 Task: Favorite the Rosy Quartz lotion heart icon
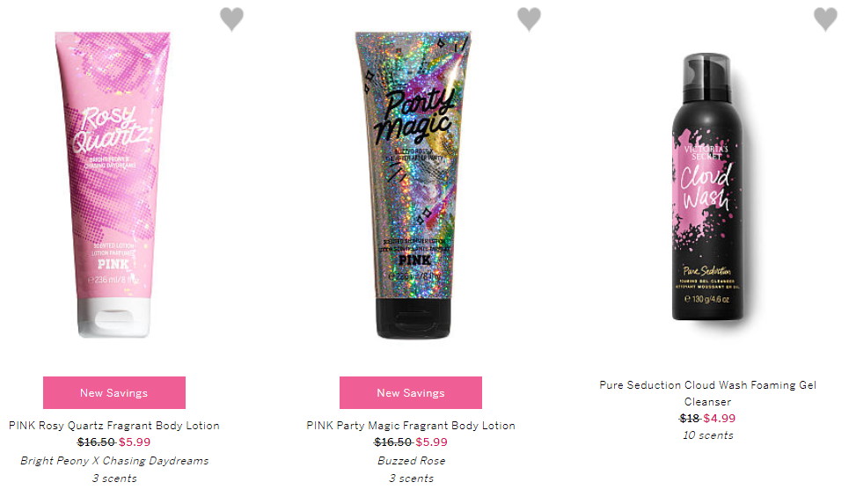point(231,19)
